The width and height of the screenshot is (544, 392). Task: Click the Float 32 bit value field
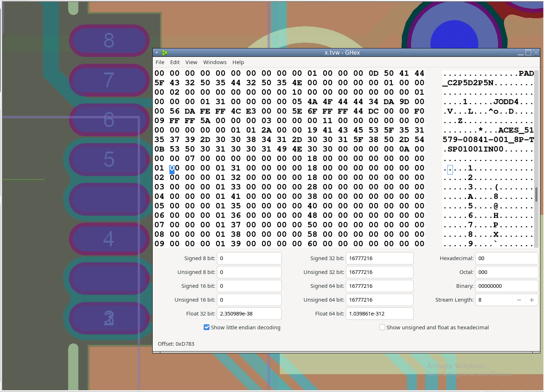[249, 314]
